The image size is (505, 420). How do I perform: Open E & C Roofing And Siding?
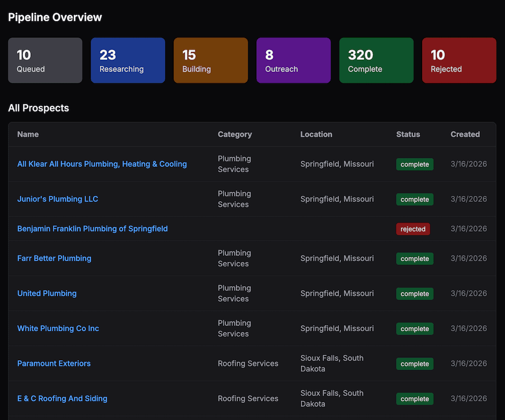tap(62, 398)
